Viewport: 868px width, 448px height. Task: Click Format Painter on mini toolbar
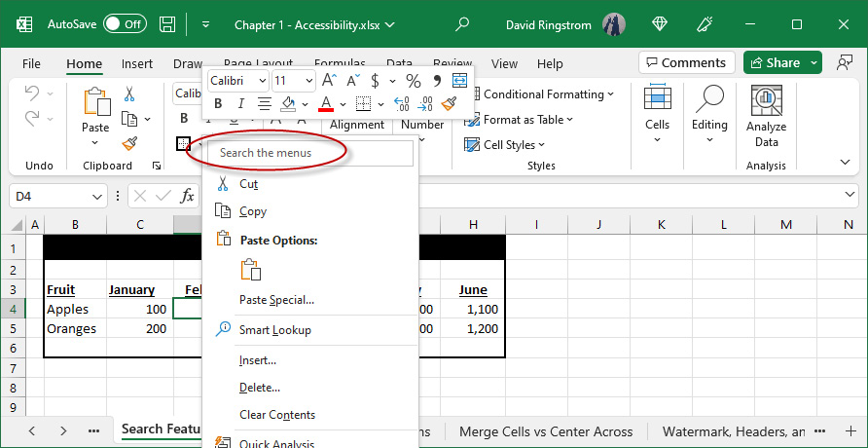449,103
